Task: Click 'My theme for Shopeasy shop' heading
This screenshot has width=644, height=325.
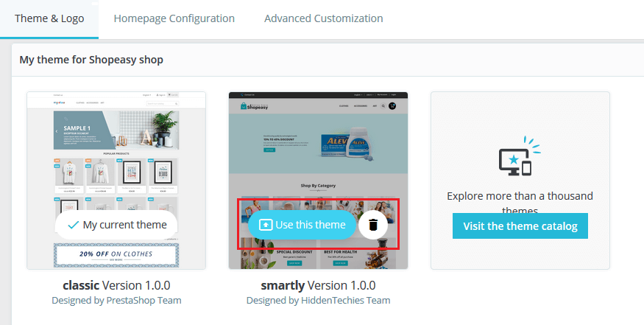Action: point(91,60)
